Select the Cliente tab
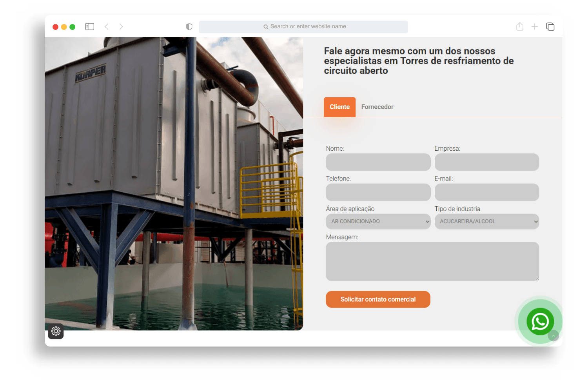The image size is (588, 381). 339,107
